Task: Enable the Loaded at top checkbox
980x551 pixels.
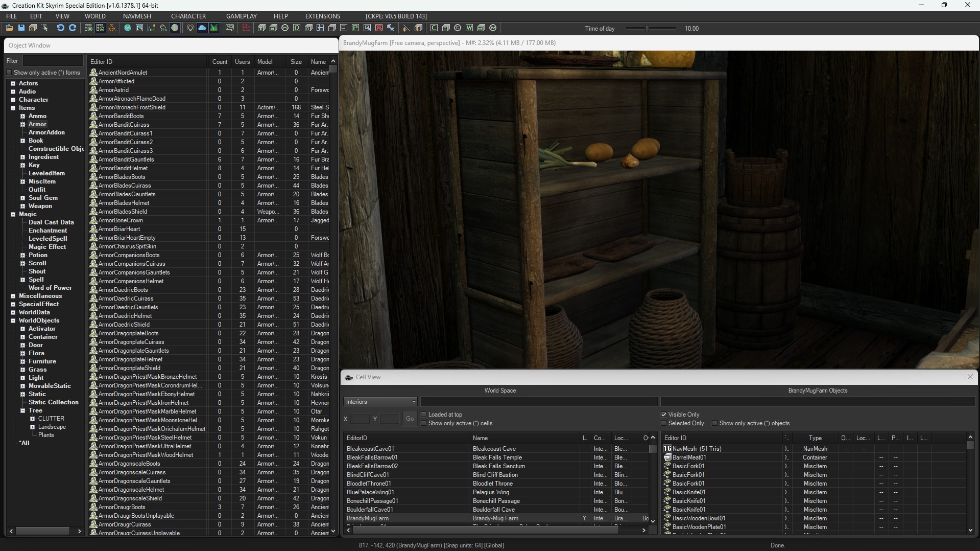Action: 424,415
